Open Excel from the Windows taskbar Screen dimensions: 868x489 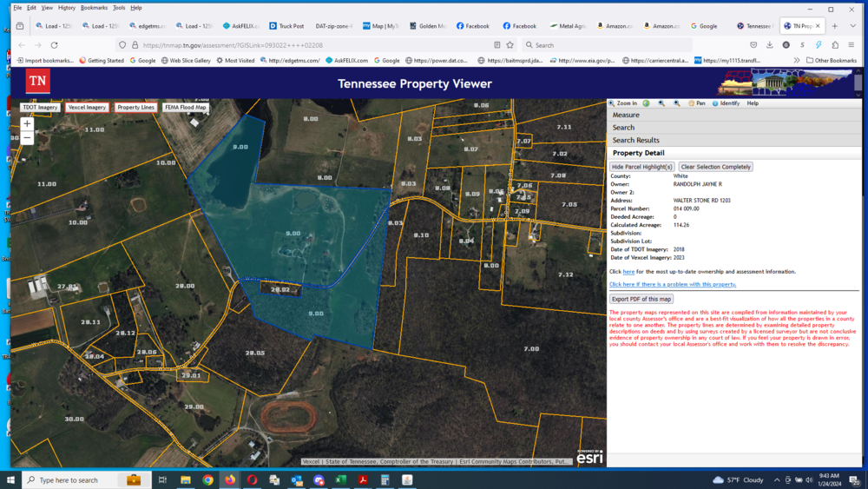[x=341, y=479]
